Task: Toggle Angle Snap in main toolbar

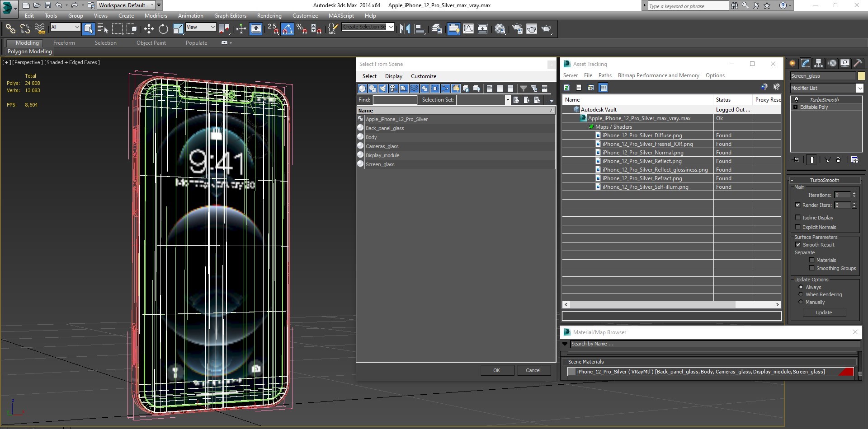Action: click(288, 29)
